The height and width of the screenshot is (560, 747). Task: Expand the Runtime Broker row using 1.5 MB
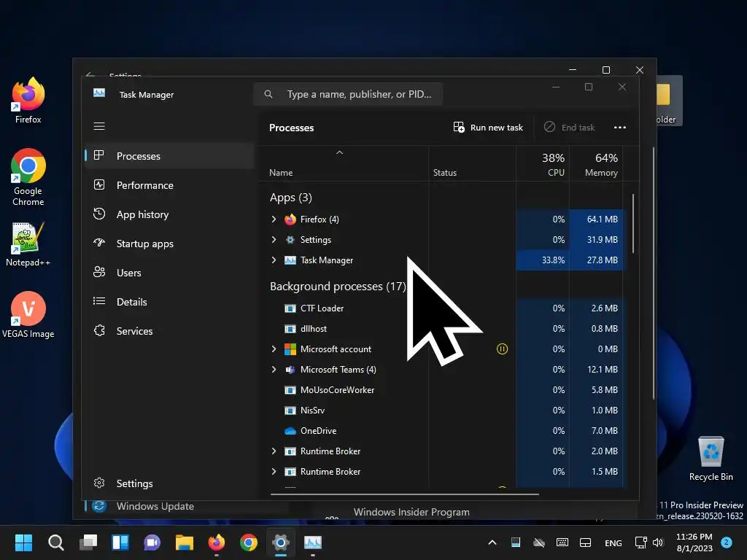(x=274, y=472)
